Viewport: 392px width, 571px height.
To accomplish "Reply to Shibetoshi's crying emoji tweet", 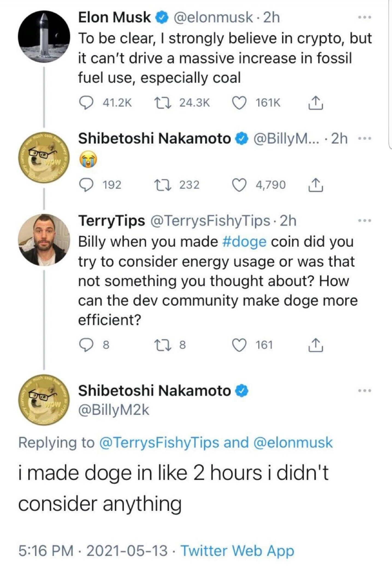I will click(x=86, y=185).
